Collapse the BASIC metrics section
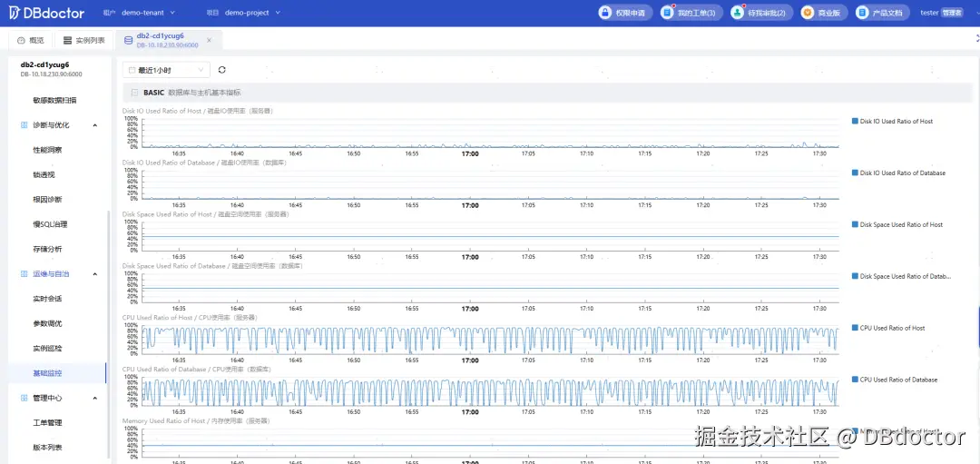Screen dimensions: 980x464 (x=134, y=93)
